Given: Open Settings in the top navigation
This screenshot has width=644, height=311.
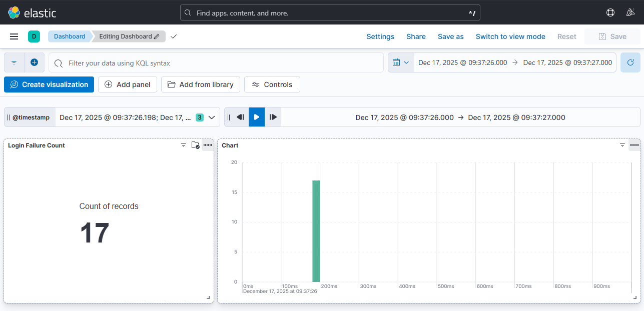Looking at the screenshot, I should coord(380,36).
